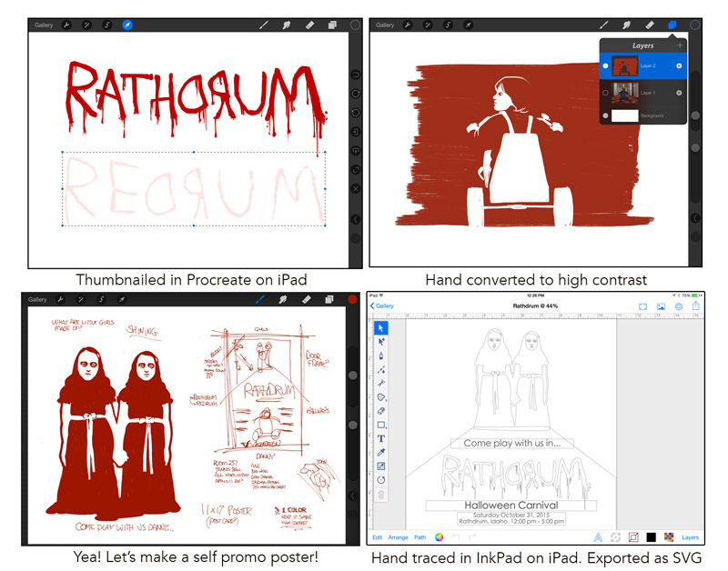Choose the Scissors tool in InkPad
This screenshot has width=728, height=571.
pyautogui.click(x=381, y=383)
